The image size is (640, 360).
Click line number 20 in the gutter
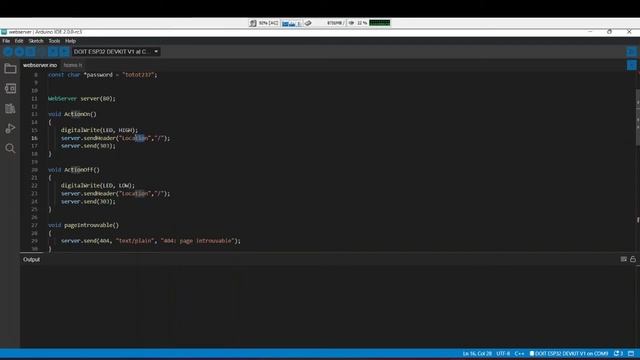(x=34, y=170)
